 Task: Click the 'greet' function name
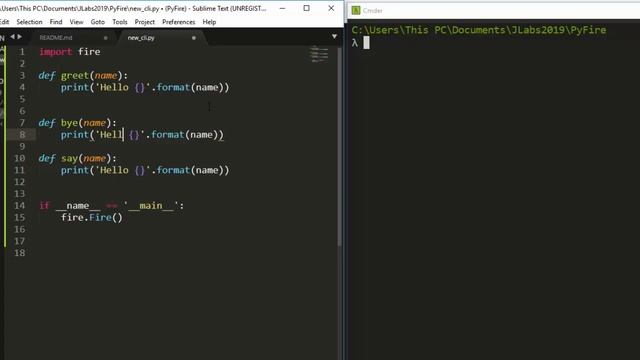pyautogui.click(x=75, y=76)
